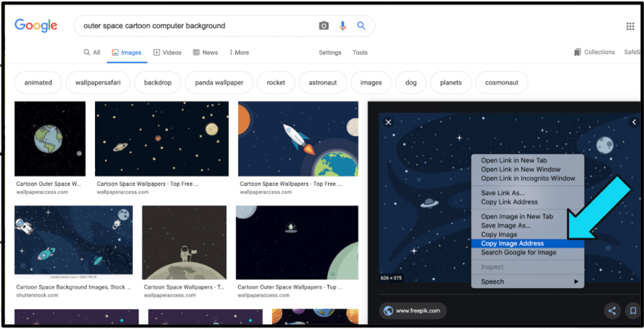
Task: Click the next image chevron arrow
Action: point(633,122)
